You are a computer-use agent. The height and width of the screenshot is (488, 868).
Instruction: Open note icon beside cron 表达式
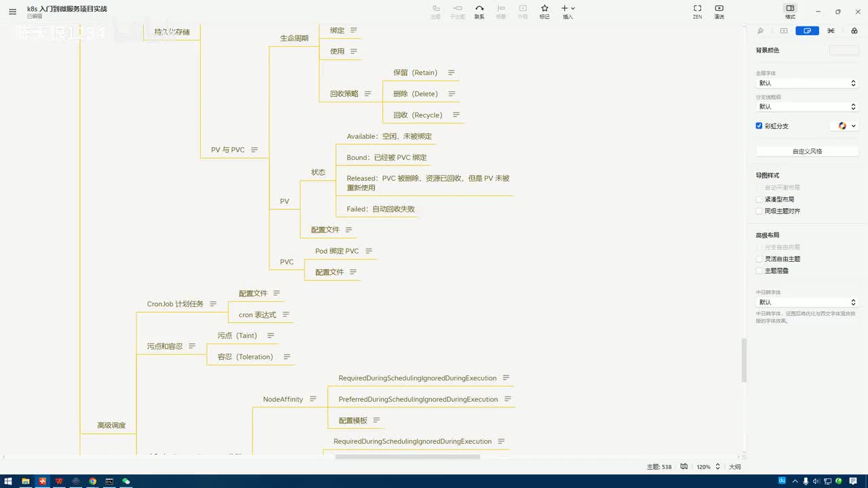point(285,314)
